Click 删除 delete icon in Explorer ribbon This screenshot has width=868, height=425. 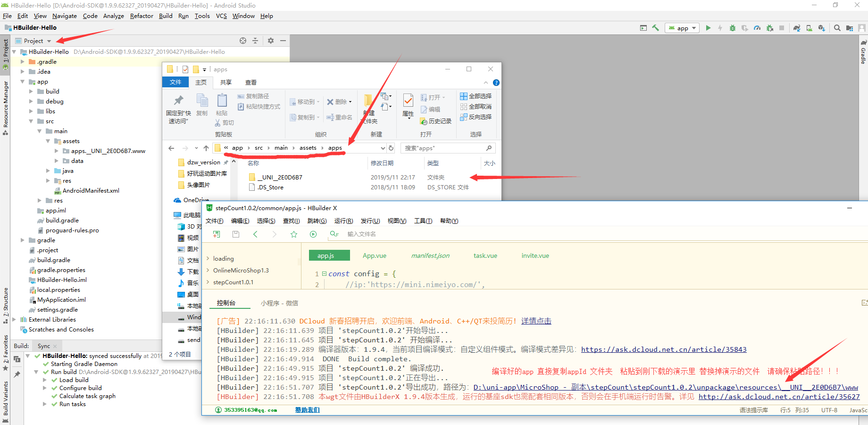(x=339, y=102)
